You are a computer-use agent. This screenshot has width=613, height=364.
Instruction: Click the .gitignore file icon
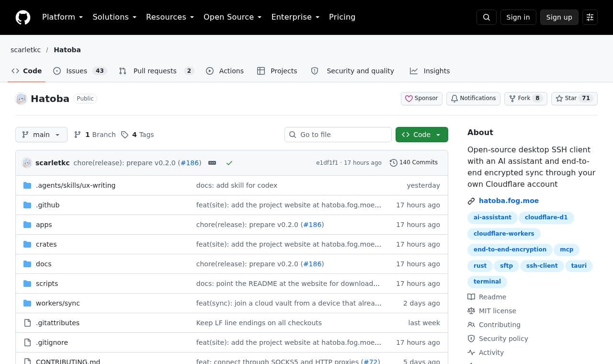[x=27, y=342]
